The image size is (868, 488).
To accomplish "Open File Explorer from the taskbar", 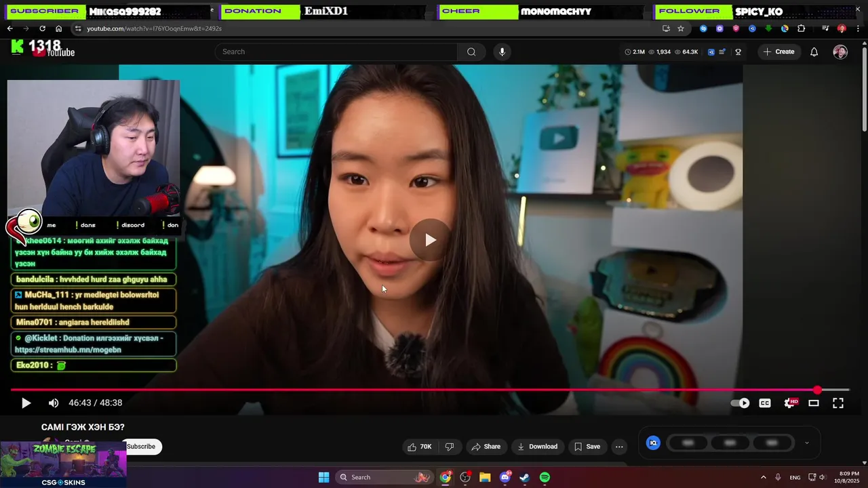I will (485, 477).
